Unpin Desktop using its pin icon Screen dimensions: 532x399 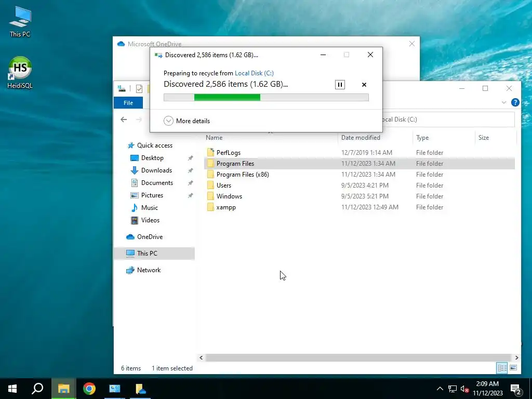point(190,158)
